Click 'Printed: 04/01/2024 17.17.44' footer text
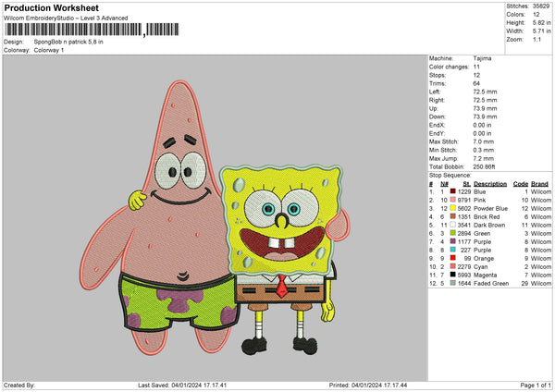Viewport: 555px width, 392px height. [368, 385]
